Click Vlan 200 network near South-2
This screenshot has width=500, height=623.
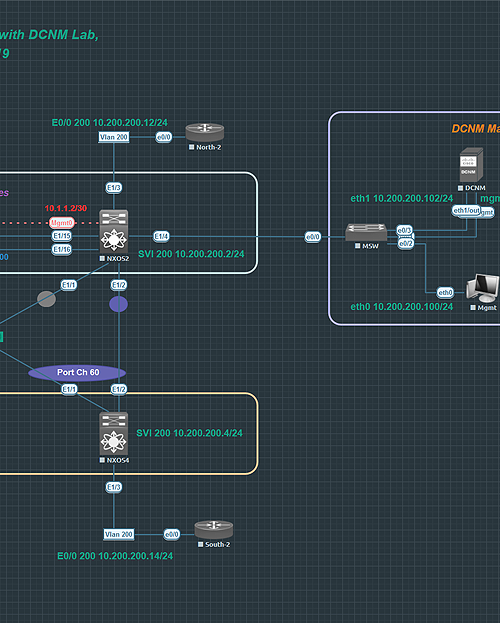pyautogui.click(x=118, y=534)
